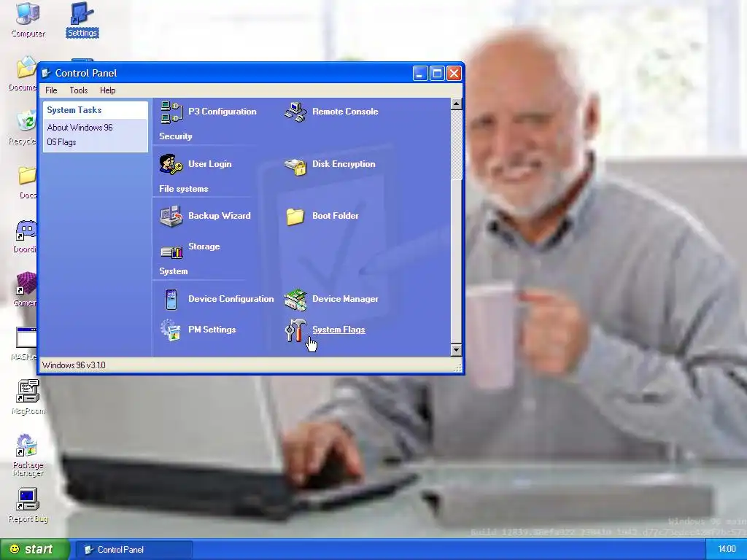Select the MsgRoom desktop icon

(x=28, y=397)
